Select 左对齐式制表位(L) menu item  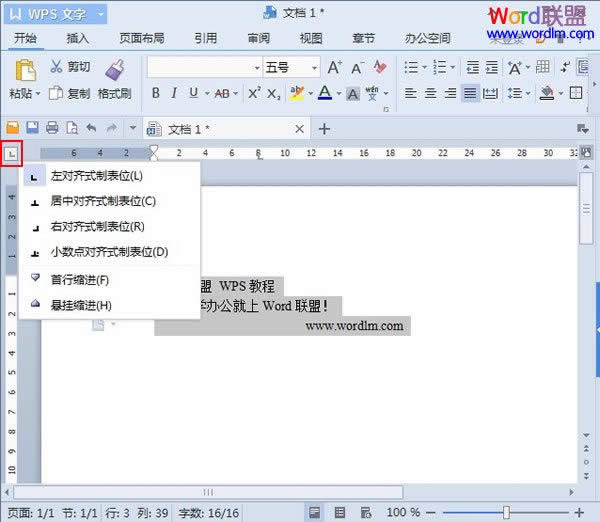[110, 176]
